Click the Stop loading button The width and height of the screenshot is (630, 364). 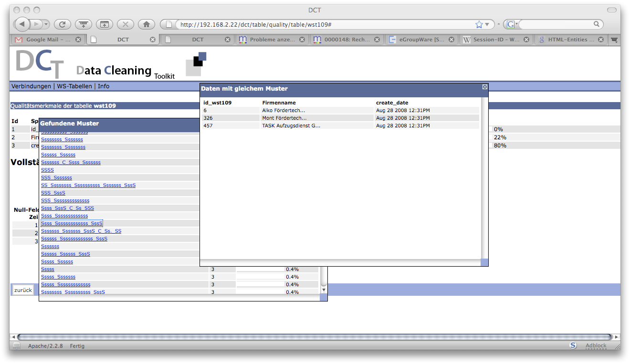[x=125, y=24]
